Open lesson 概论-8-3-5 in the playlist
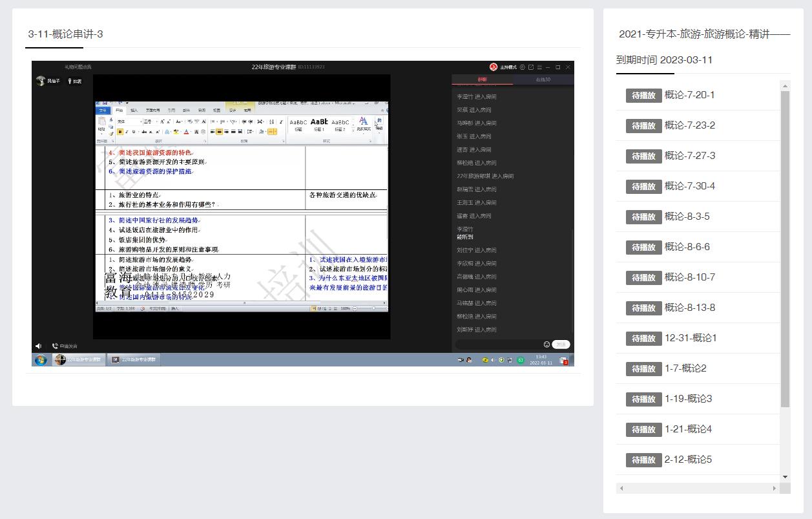This screenshot has height=519, width=812. tap(687, 217)
